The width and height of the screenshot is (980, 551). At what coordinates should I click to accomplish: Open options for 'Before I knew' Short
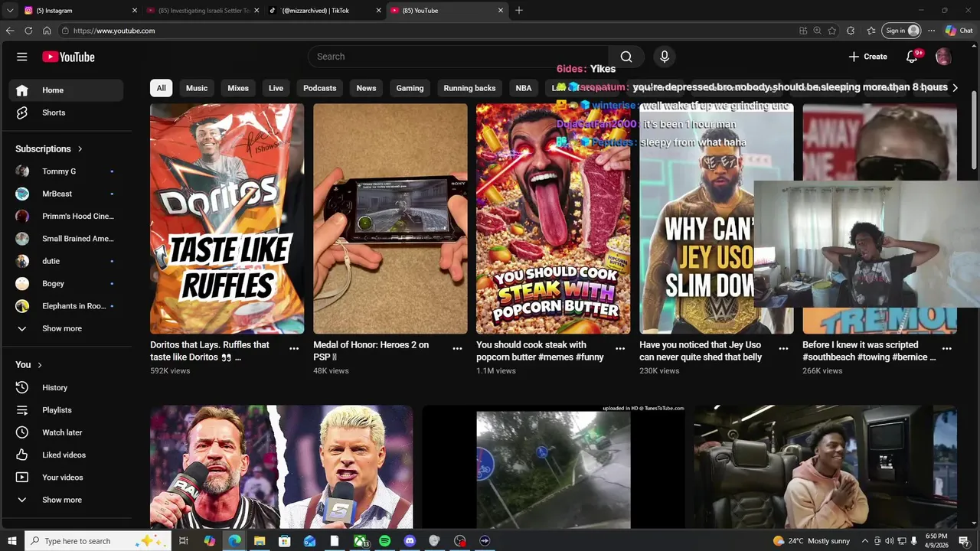point(947,348)
